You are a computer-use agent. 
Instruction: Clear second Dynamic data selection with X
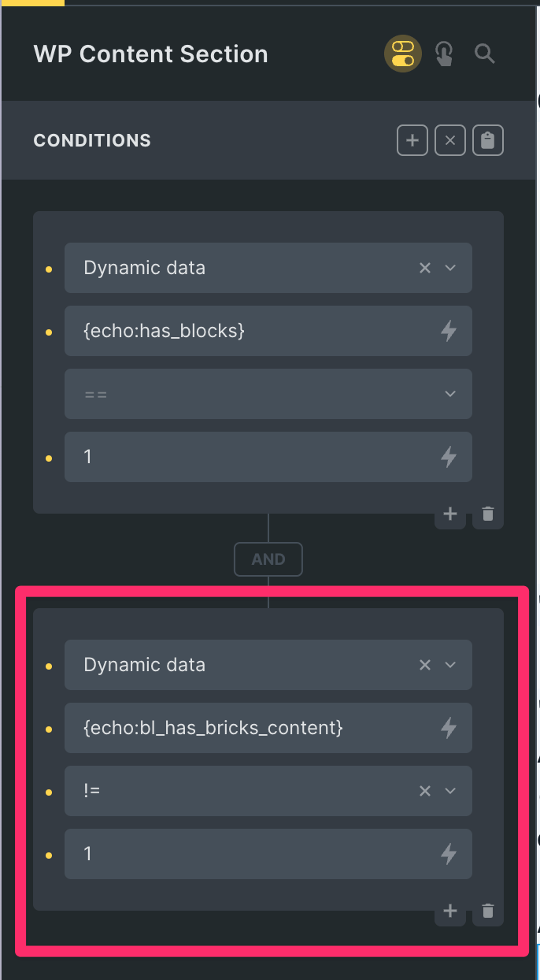(x=425, y=665)
